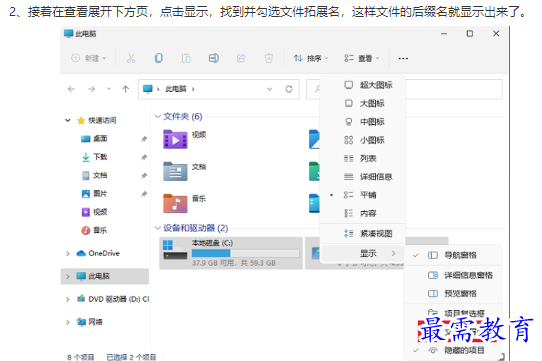The width and height of the screenshot is (542, 361).
Task: Collapse the 文件夹 (6) group
Action: tap(158, 117)
